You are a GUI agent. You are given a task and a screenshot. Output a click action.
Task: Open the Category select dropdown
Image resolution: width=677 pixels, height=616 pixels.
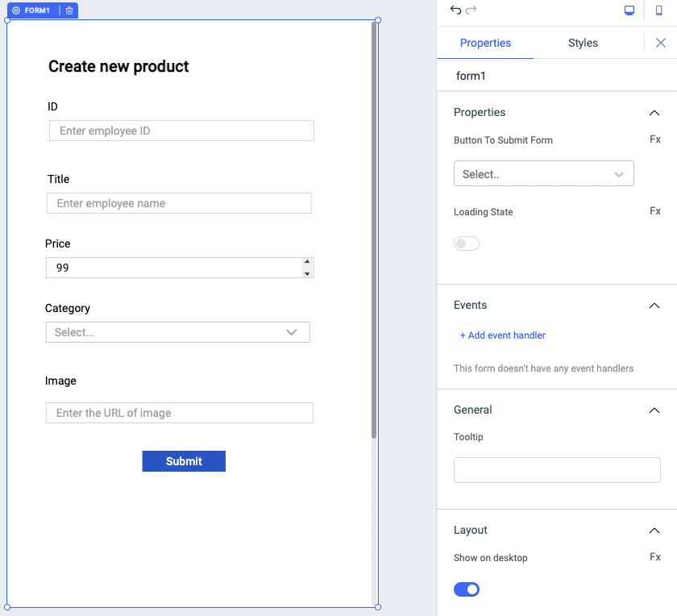point(177,332)
